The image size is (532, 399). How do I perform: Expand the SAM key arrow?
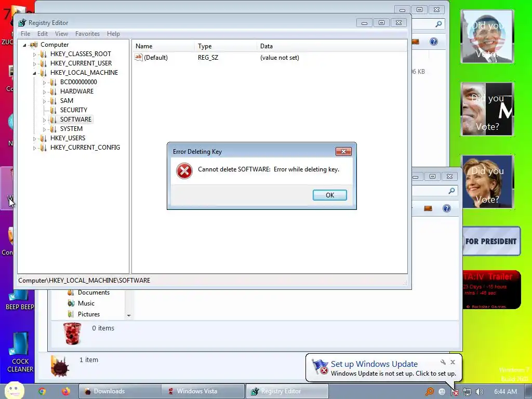44,101
